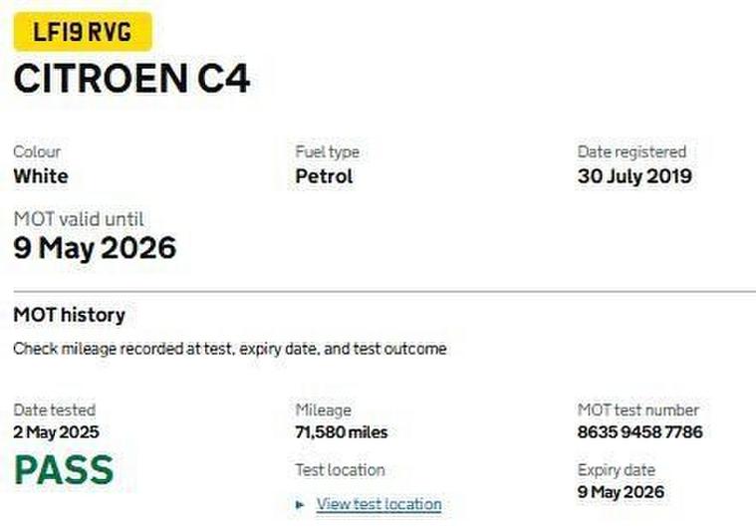Viewport: 756px width, 532px height.
Task: Click the Test location label
Action: [340, 470]
